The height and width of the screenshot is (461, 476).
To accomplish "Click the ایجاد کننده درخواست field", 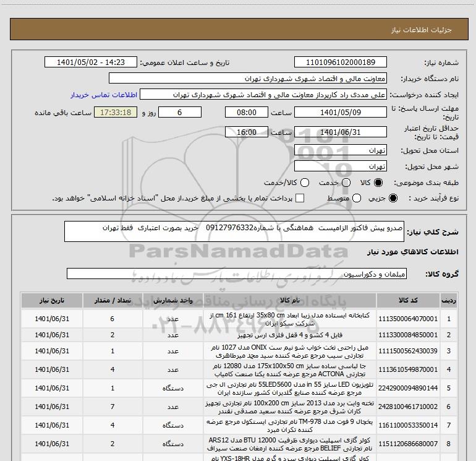I will (263, 95).
